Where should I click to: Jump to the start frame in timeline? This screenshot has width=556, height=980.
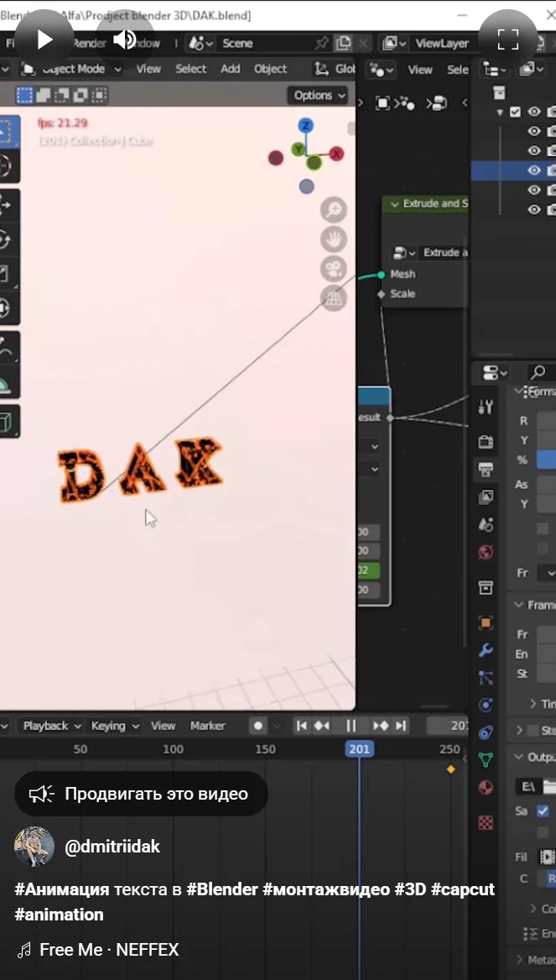[x=302, y=726]
